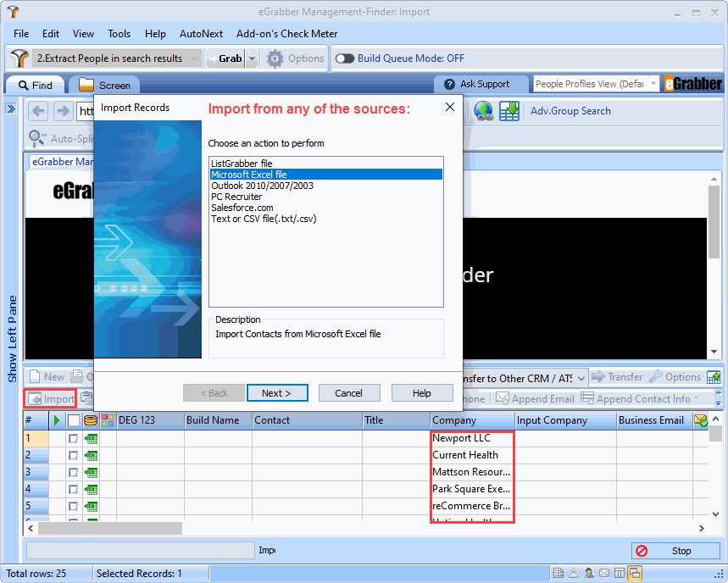Click the Import button in grid toolbar

[x=51, y=399]
